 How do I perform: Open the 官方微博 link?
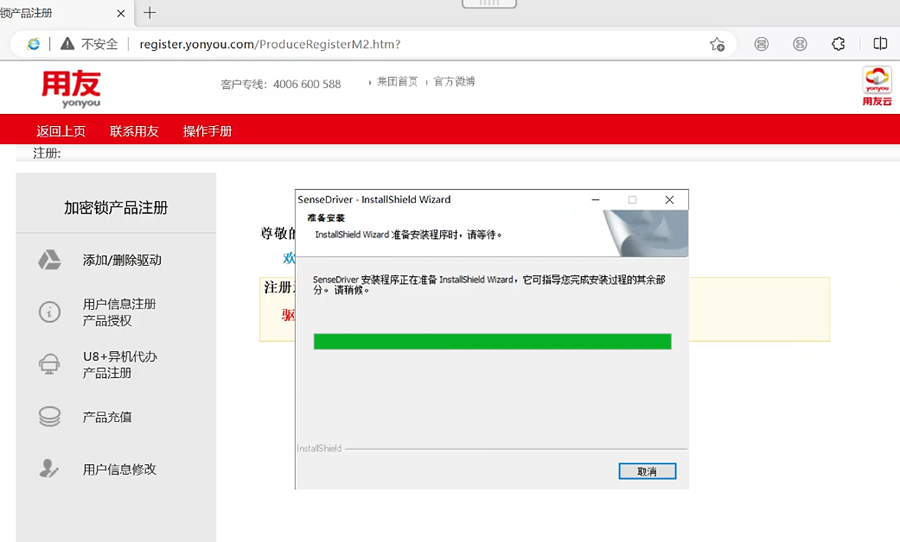click(454, 82)
